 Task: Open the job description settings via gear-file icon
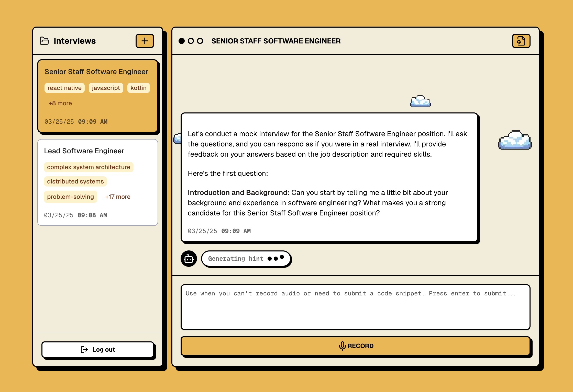(x=521, y=41)
